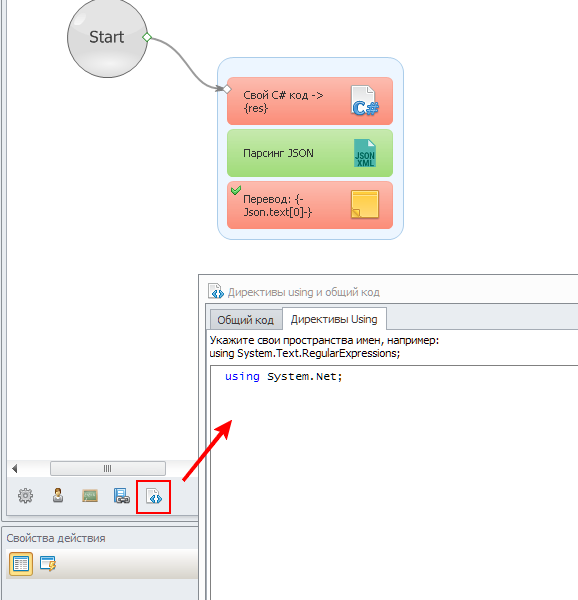This screenshot has height=600, width=578.
Task: Open the profile person icon
Action: pyautogui.click(x=58, y=495)
